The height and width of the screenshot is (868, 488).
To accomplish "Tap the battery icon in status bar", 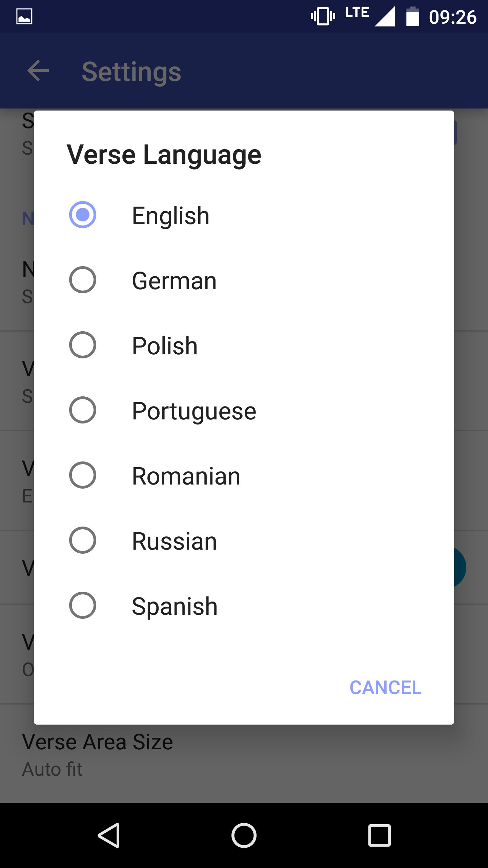I will coord(413,16).
